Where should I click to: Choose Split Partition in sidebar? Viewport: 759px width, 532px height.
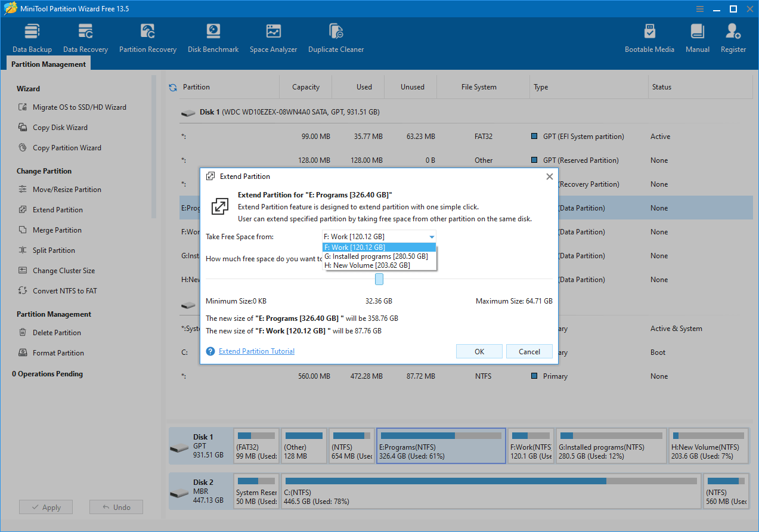[x=47, y=250]
